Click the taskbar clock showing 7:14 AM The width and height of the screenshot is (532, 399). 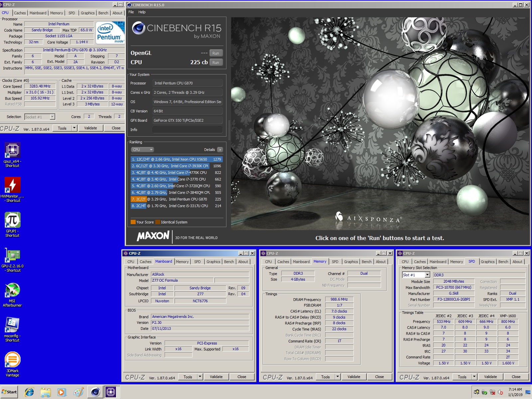click(515, 392)
